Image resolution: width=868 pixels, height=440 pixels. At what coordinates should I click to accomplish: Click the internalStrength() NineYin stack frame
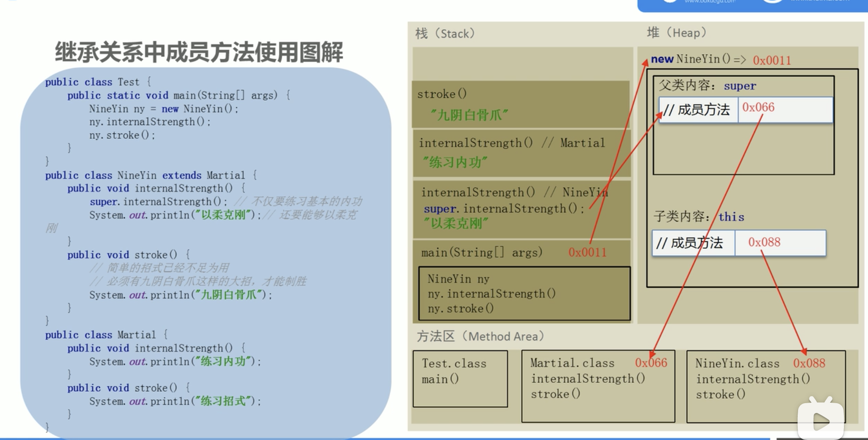tap(521, 209)
